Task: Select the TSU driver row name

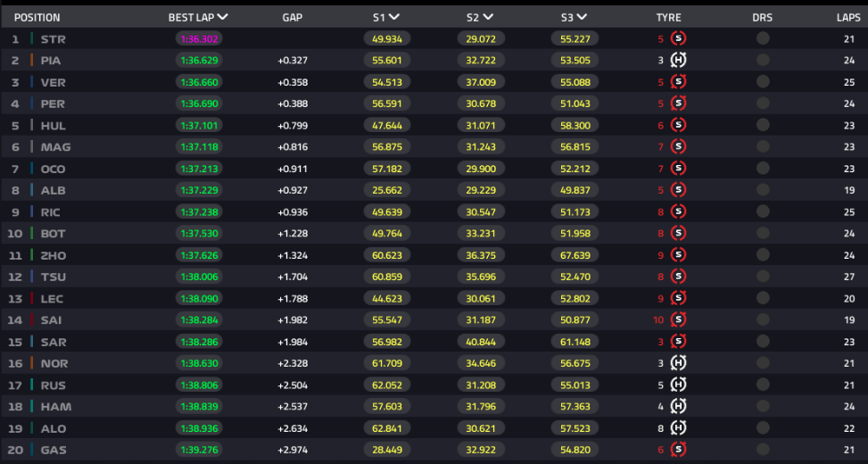Action: (53, 277)
